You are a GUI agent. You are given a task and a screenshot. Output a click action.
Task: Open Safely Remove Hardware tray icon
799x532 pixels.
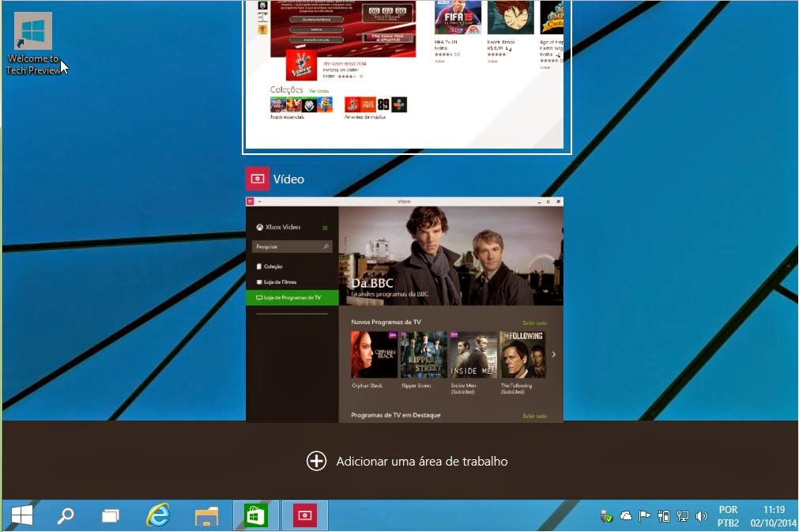(x=606, y=517)
